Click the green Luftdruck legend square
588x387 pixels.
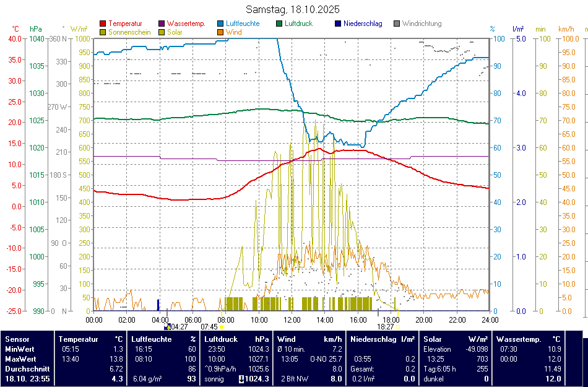pyautogui.click(x=280, y=24)
